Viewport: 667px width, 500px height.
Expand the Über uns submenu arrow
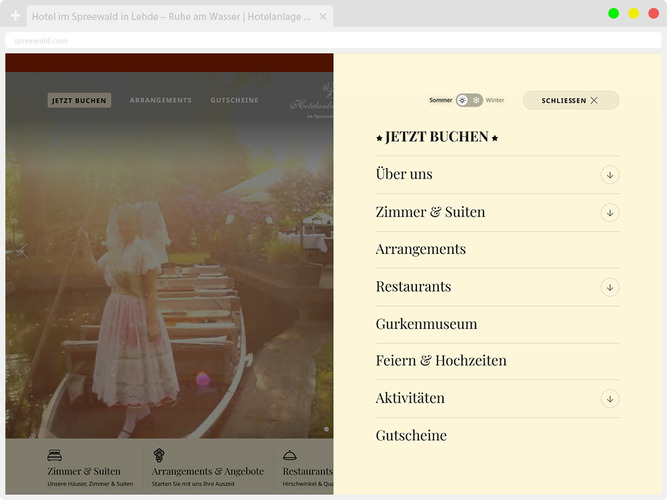point(609,175)
